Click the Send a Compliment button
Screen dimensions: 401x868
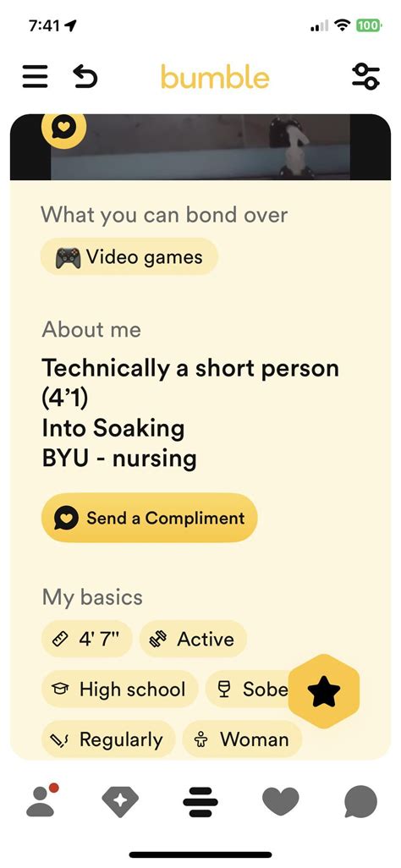(x=150, y=518)
